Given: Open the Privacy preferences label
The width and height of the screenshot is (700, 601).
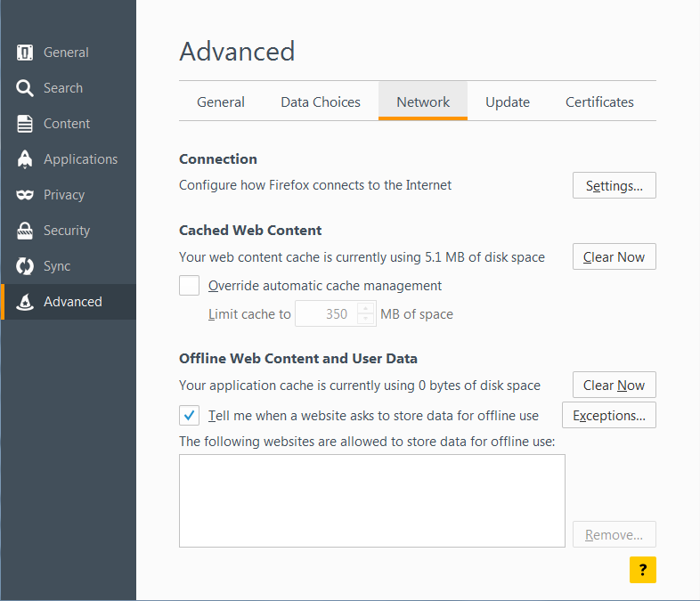Looking at the screenshot, I should coord(64,195).
